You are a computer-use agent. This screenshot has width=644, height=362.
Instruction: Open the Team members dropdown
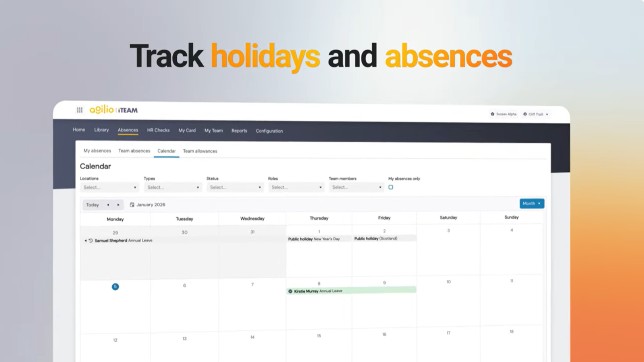pos(356,187)
